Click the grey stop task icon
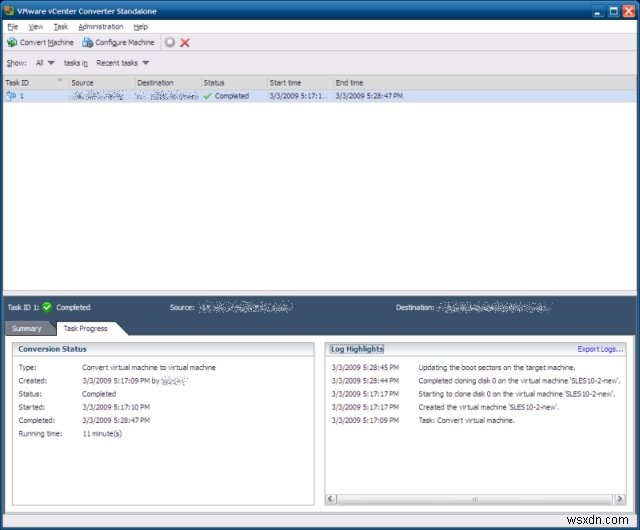 [x=170, y=42]
